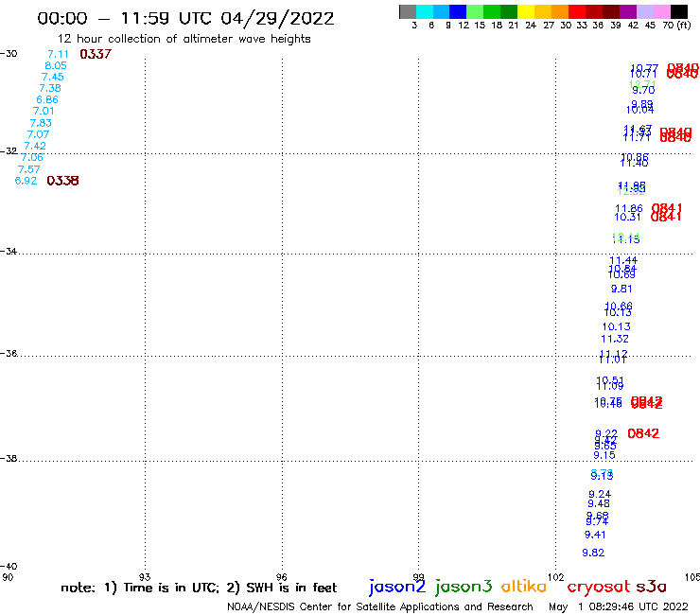Click the pink swatch in the color scale
Screen dimensions: 700x615
pos(661,11)
